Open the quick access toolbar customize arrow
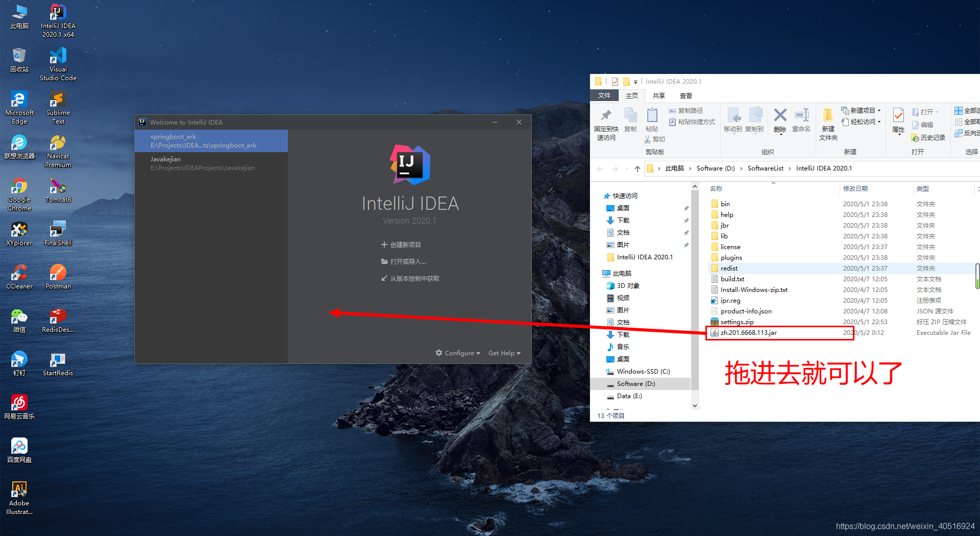The image size is (980, 536). [x=635, y=82]
